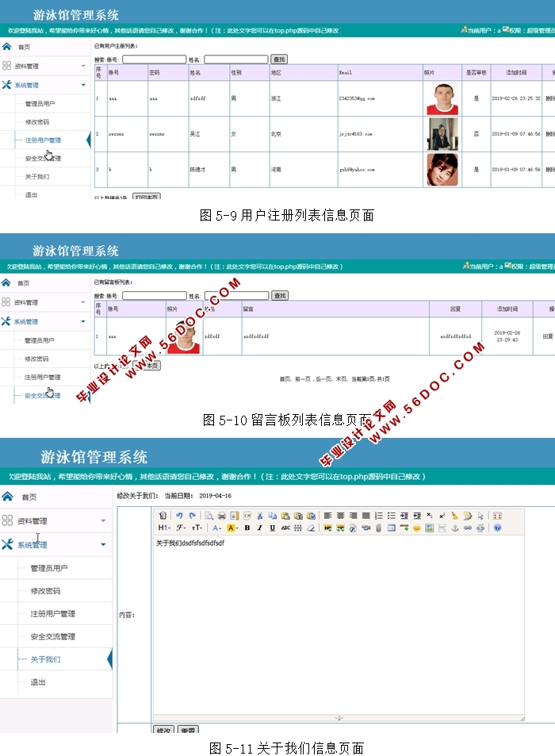555x756 pixels.
Task: Click the Redo icon in editor toolbar
Action: (x=192, y=516)
